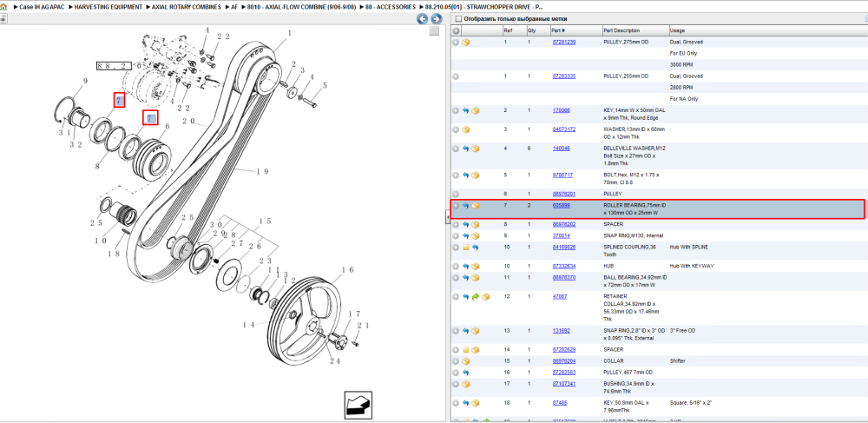Image resolution: width=868 pixels, height=423 pixels.
Task: Click 'PULLEY,275mm OD' description text
Action: 626,42
